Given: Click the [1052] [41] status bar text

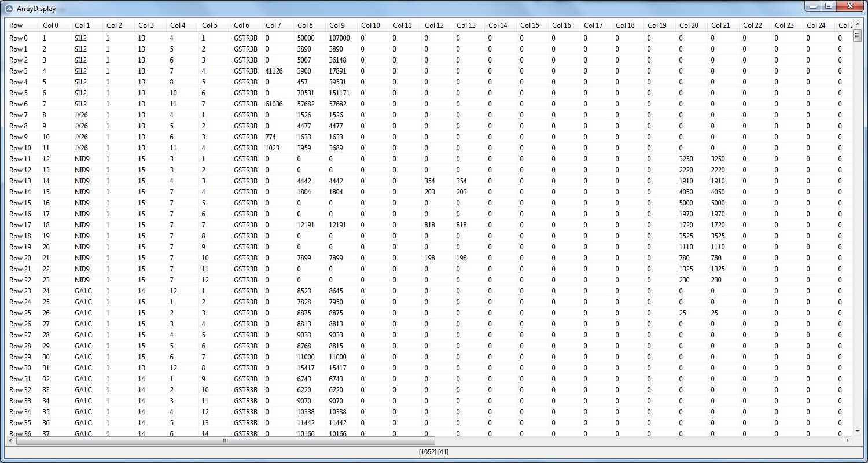Looking at the screenshot, I should point(433,452).
